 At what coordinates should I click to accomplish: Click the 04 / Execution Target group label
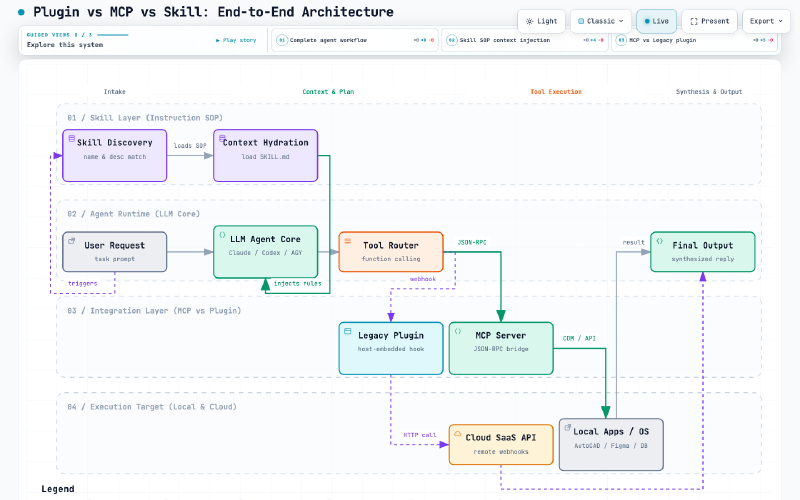point(152,407)
